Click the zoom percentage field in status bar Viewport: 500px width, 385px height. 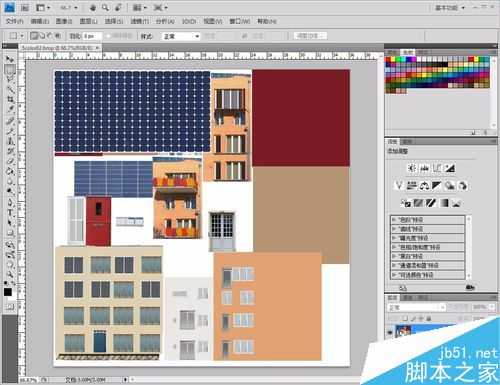pos(29,380)
